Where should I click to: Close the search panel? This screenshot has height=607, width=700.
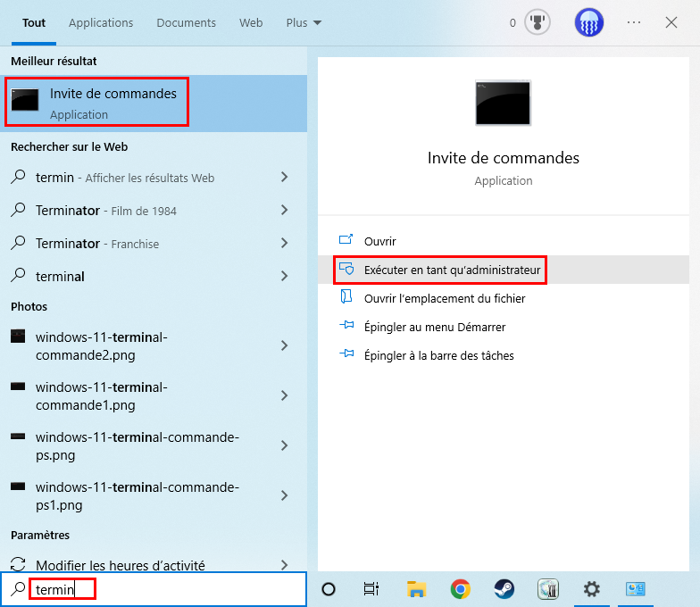click(671, 22)
